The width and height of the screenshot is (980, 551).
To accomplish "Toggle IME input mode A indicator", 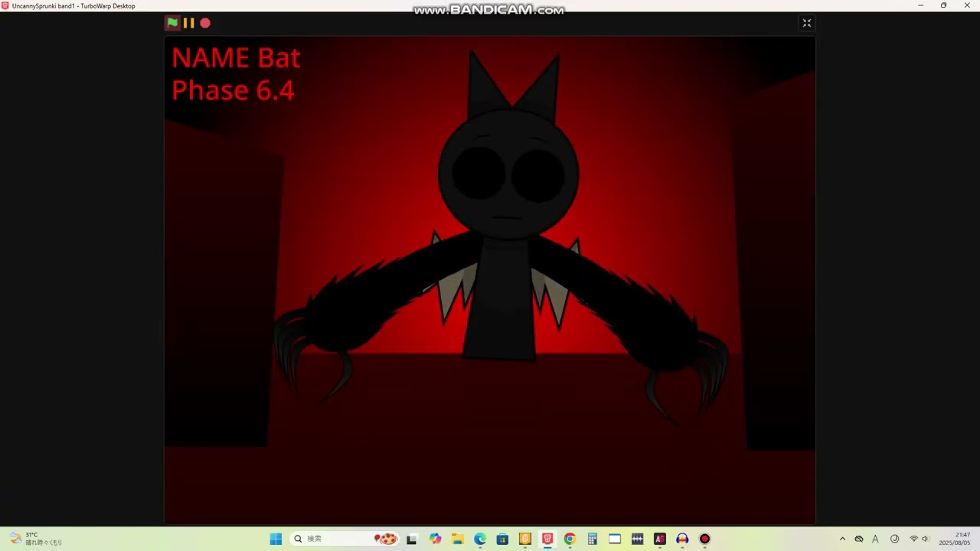I will [x=876, y=539].
